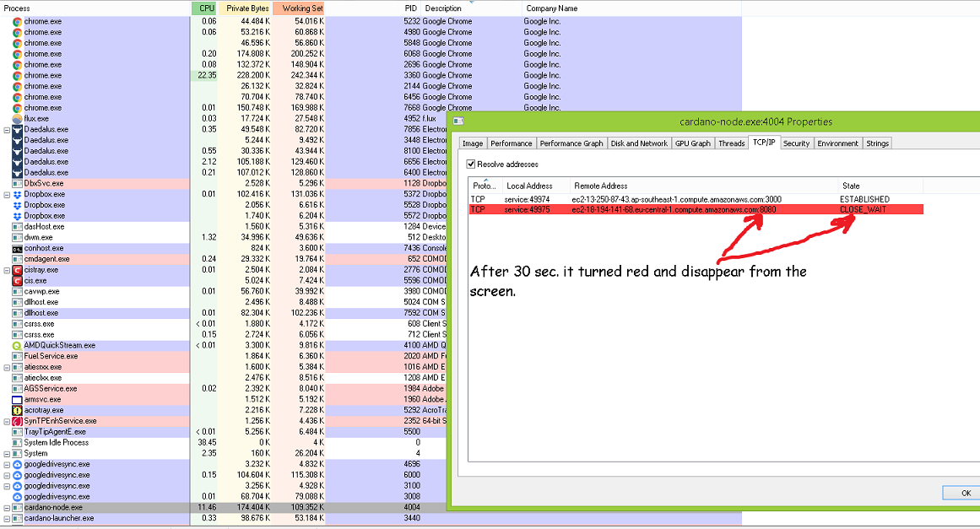The height and width of the screenshot is (529, 980).
Task: Open the GPU Graph tab
Action: pyautogui.click(x=692, y=143)
